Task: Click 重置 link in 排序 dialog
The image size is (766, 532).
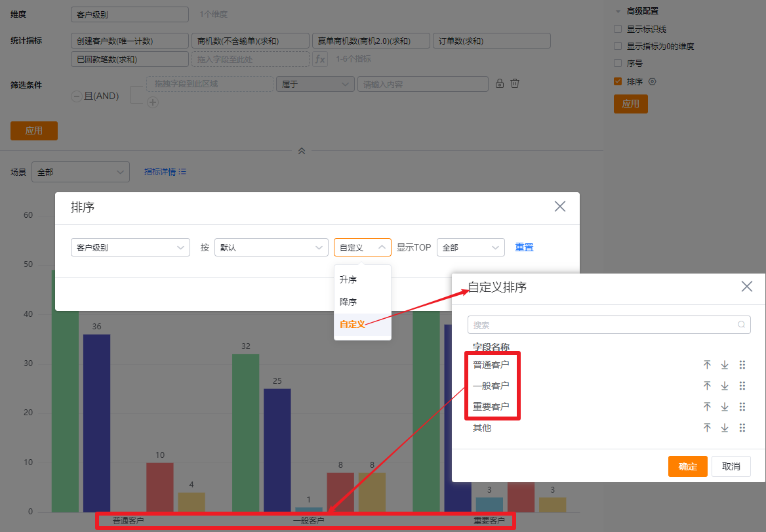Action: coord(524,247)
